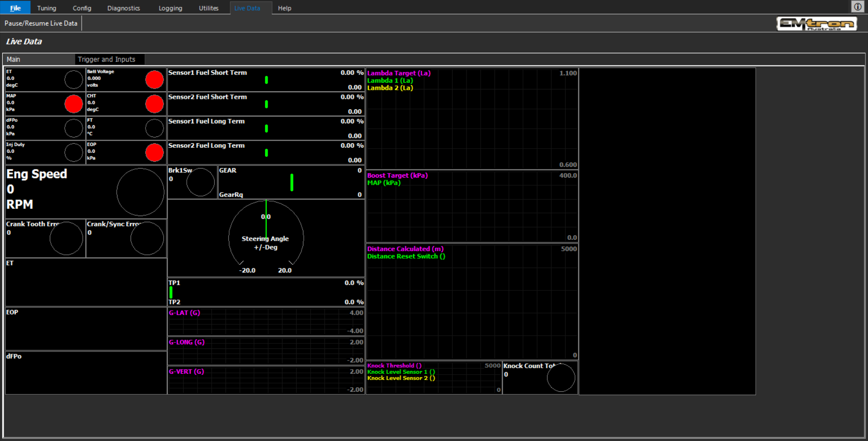The image size is (868, 441).
Task: Select the Live Data menu tab
Action: [x=251, y=8]
